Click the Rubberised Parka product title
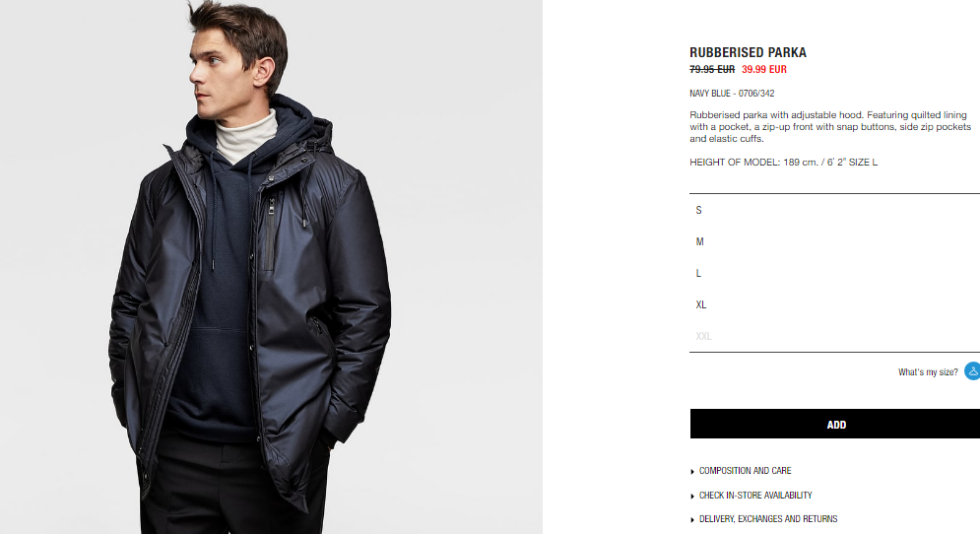 (x=748, y=52)
